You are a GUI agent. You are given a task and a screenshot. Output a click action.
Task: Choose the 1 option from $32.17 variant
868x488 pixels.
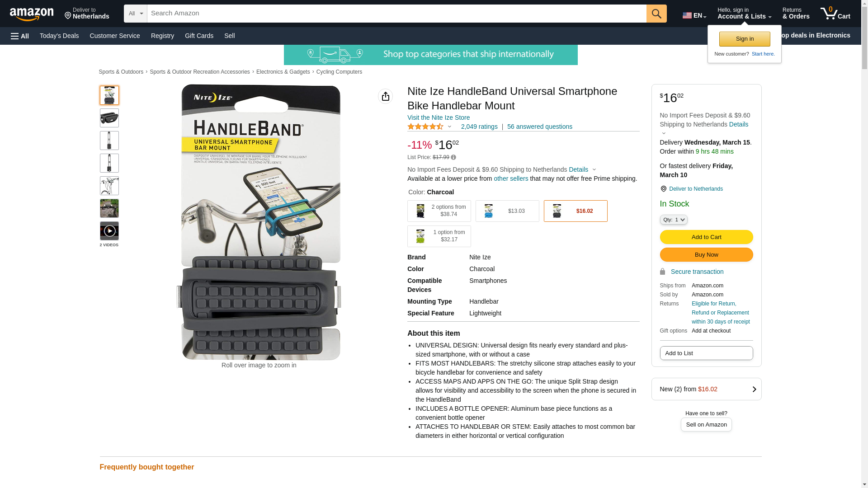(x=439, y=236)
